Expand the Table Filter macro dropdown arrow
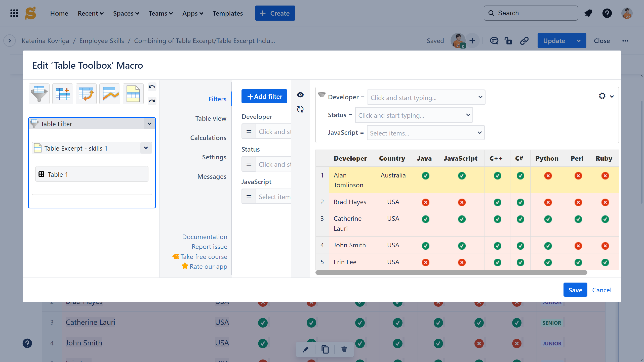Screen dimensions: 644x362 pos(149,124)
